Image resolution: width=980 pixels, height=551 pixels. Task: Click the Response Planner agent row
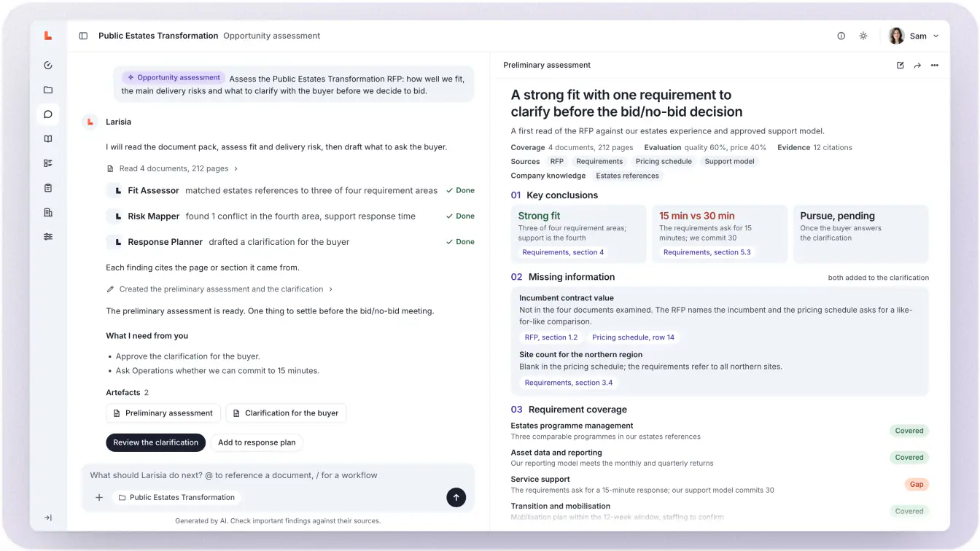click(290, 242)
